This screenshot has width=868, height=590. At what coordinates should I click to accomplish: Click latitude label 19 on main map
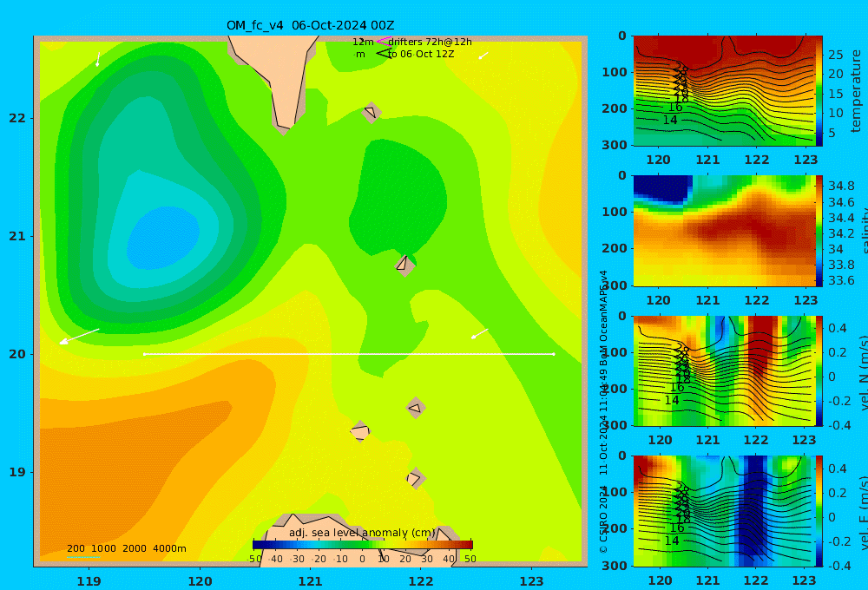click(17, 472)
